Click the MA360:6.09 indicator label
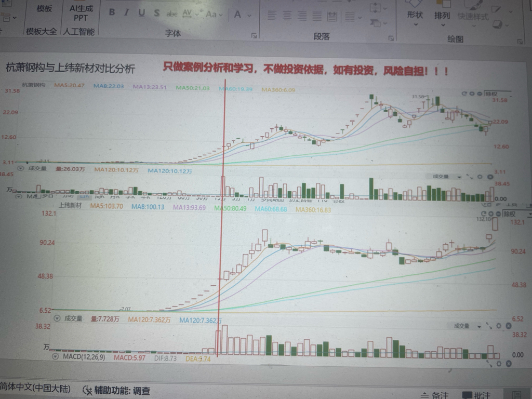Screen dimensions: 532x399 coord(278,90)
